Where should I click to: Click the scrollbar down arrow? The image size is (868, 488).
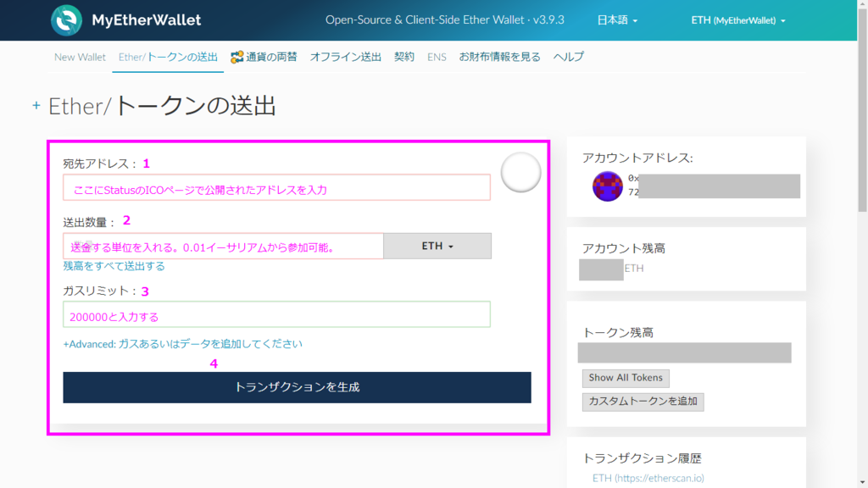coord(862,483)
